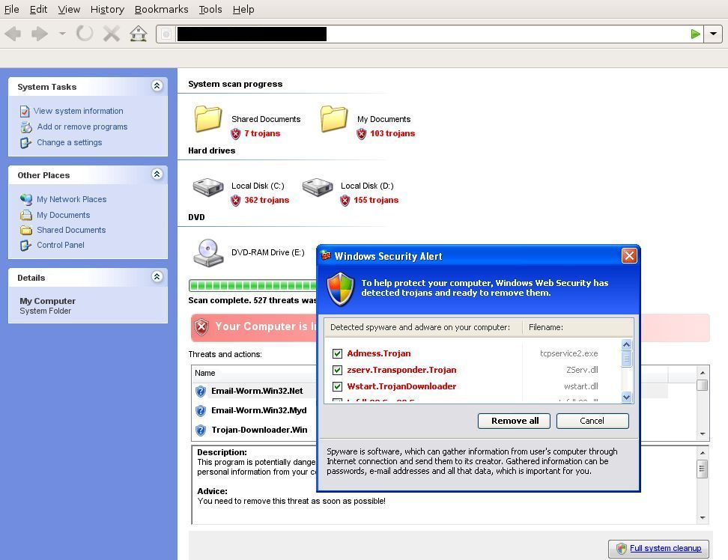Click Add or remove programs link

[82, 127]
